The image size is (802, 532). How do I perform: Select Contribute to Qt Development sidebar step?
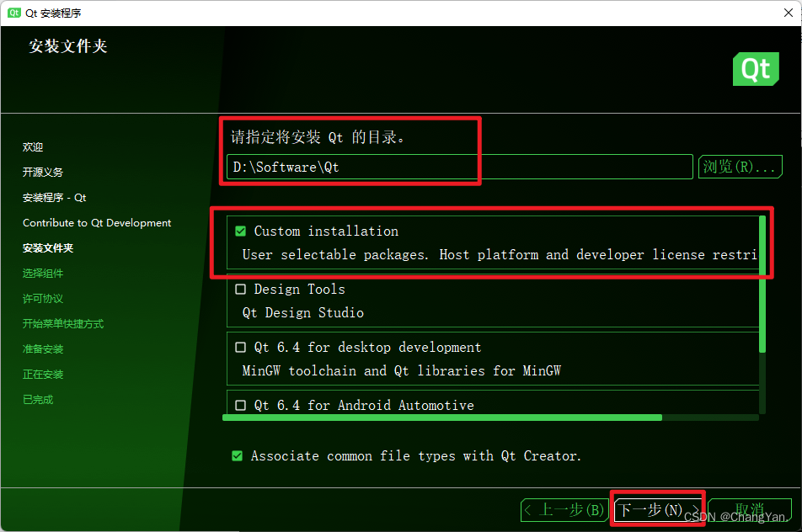(97, 223)
